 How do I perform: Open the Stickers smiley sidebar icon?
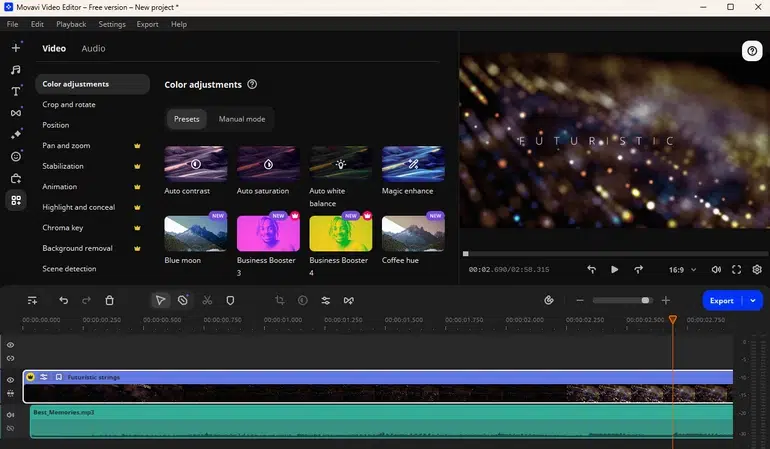16,156
